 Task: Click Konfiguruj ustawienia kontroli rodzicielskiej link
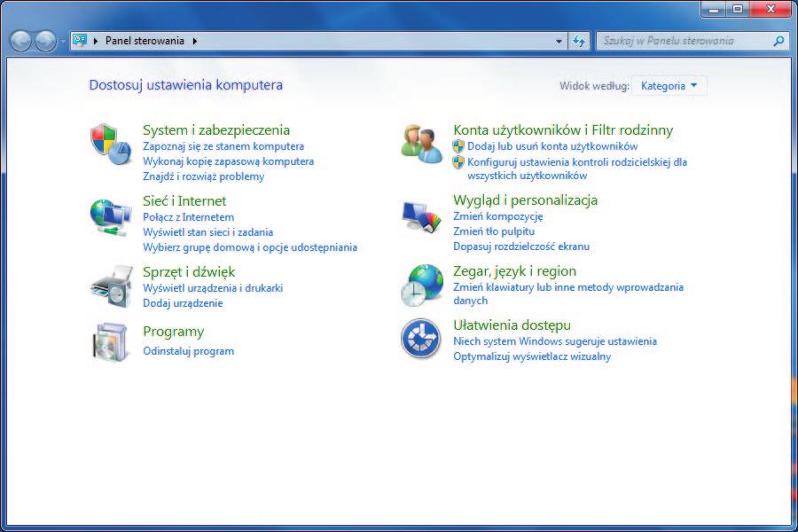click(x=577, y=168)
